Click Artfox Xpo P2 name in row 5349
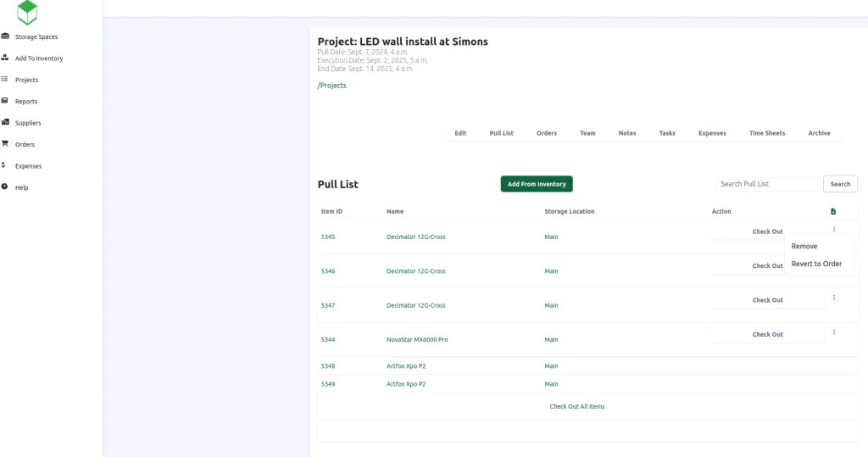This screenshot has height=457, width=868. pyautogui.click(x=406, y=384)
